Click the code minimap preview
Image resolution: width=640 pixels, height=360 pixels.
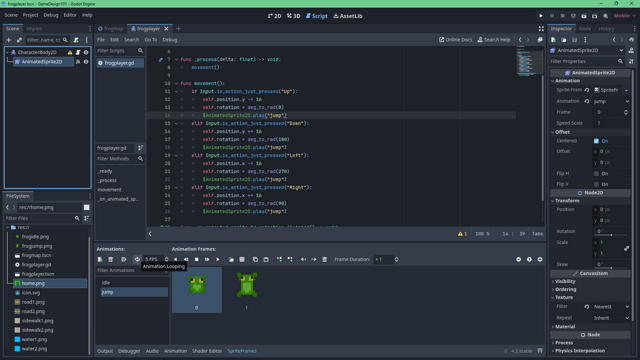[528, 62]
